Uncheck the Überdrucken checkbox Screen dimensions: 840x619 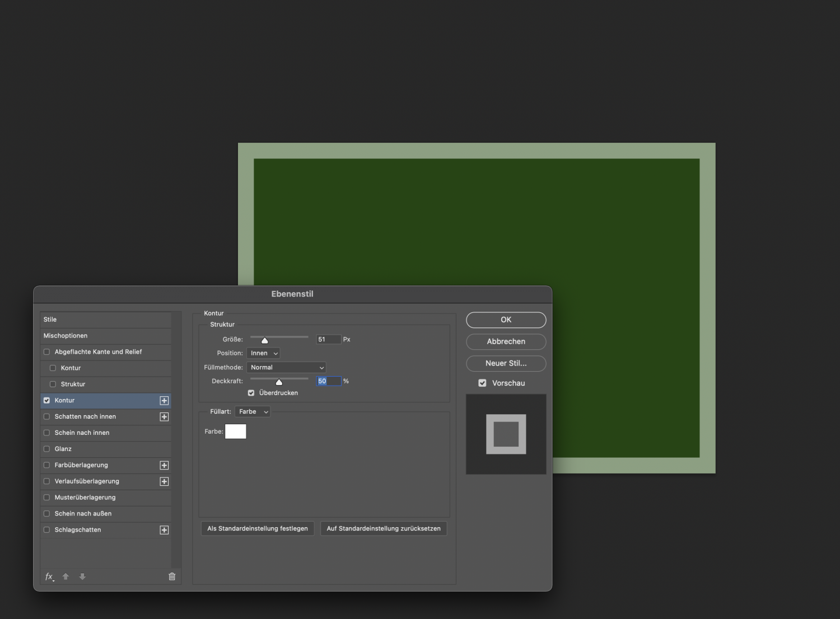point(251,393)
